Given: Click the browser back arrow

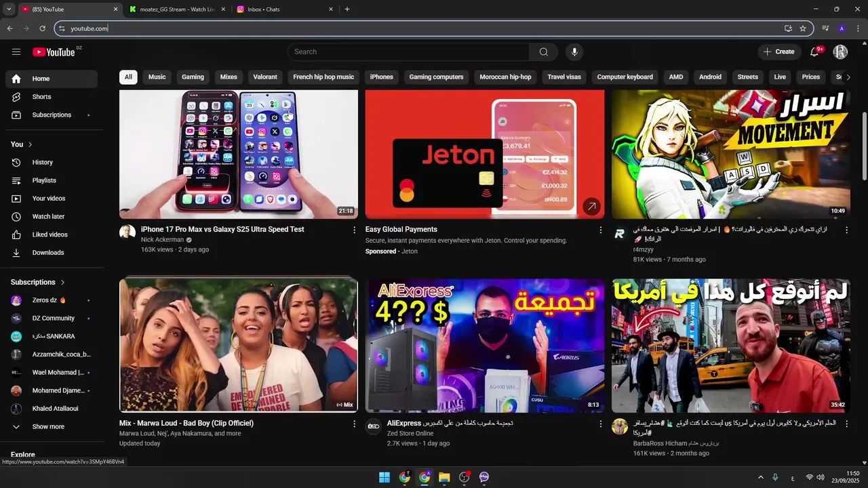Looking at the screenshot, I should [9, 28].
